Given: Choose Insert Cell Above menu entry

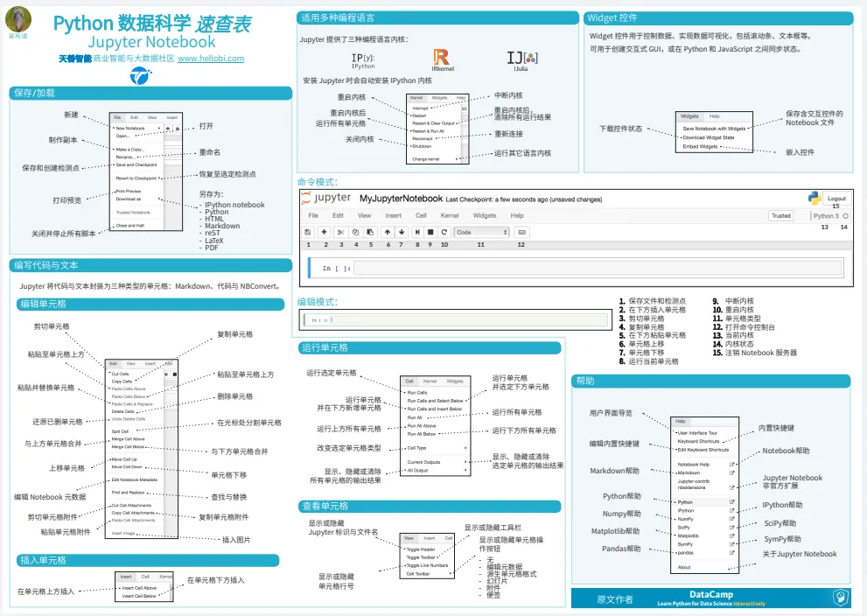Looking at the screenshot, I should (x=139, y=588).
